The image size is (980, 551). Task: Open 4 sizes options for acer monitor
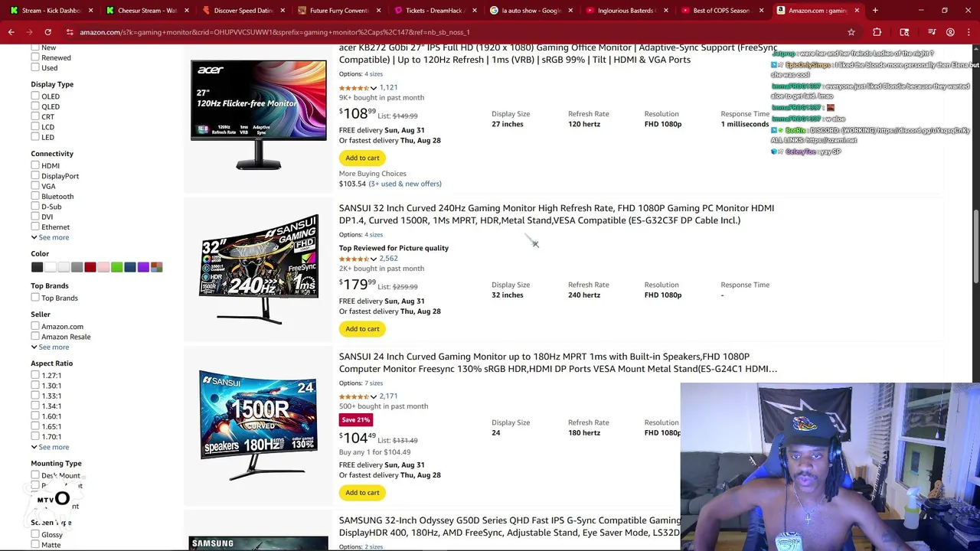tap(374, 74)
